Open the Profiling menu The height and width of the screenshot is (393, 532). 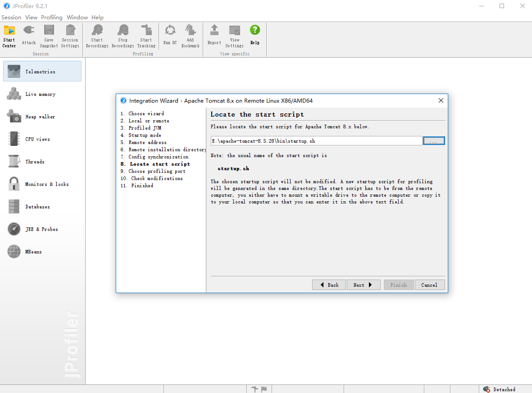(x=51, y=17)
